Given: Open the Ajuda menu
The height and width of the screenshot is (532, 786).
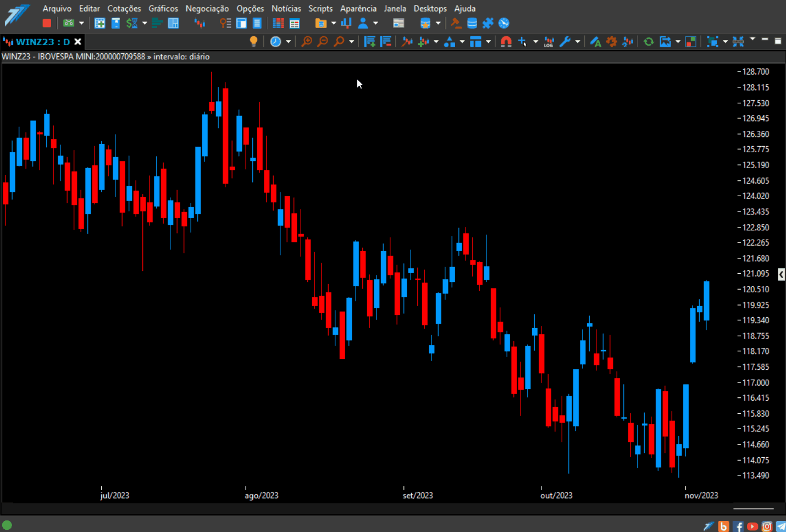Looking at the screenshot, I should pos(465,8).
